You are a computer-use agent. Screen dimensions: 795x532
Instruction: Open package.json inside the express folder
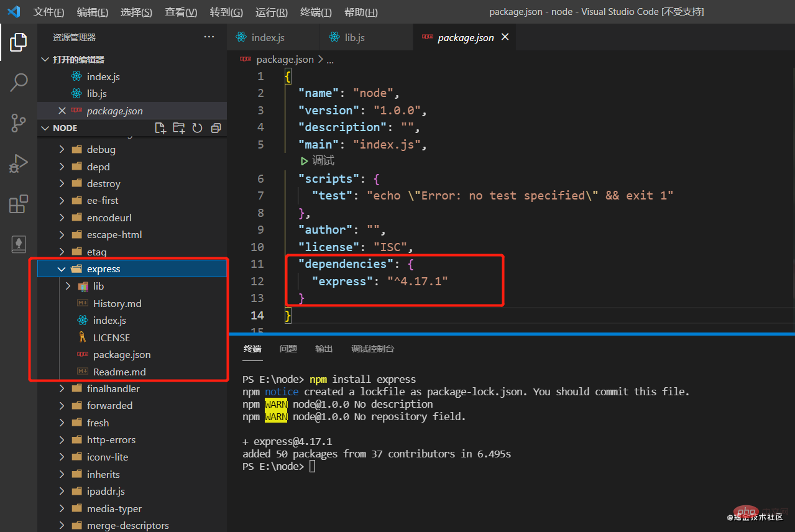(x=132, y=354)
